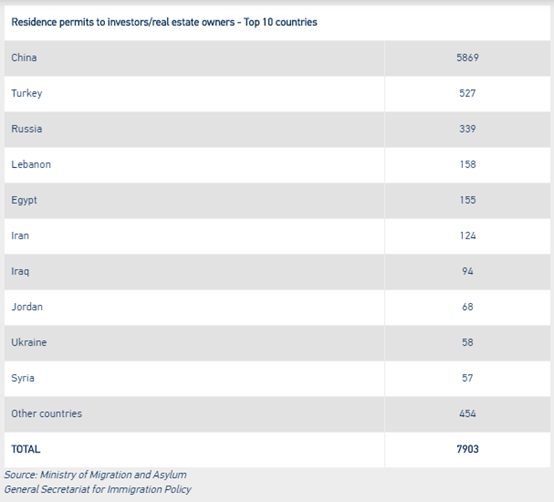Click the value 58 for Ukraine
The height and width of the screenshot is (502, 554).
point(467,342)
